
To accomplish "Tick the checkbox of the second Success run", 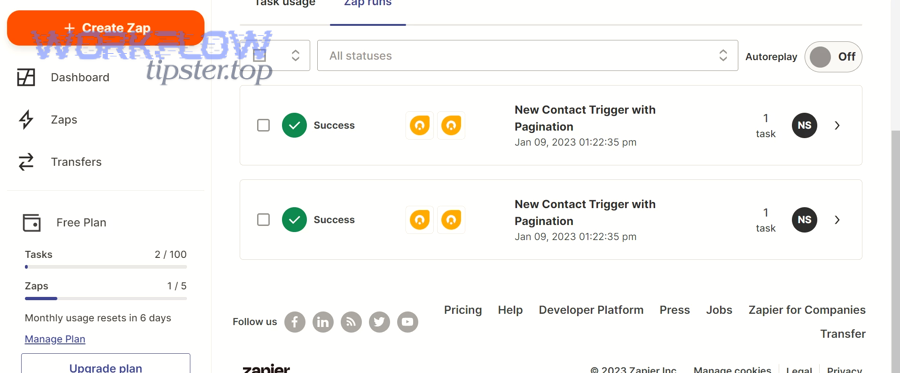I will click(x=263, y=219).
